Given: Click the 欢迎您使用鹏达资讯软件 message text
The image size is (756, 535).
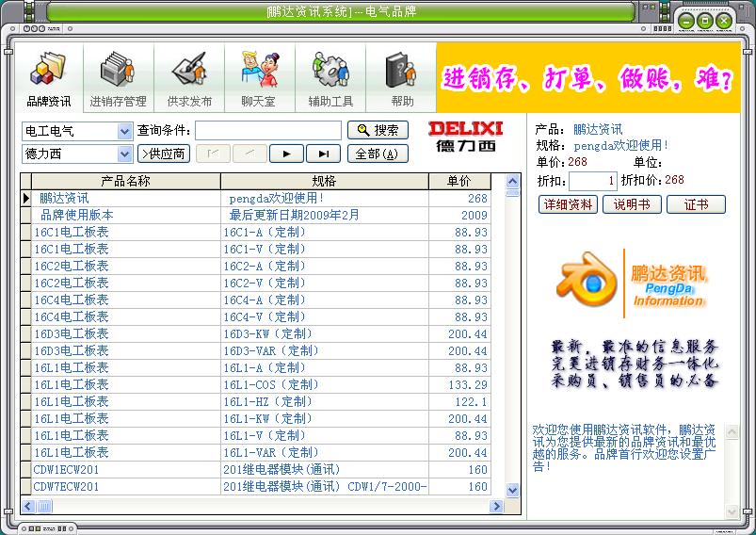Looking at the screenshot, I should click(624, 447).
